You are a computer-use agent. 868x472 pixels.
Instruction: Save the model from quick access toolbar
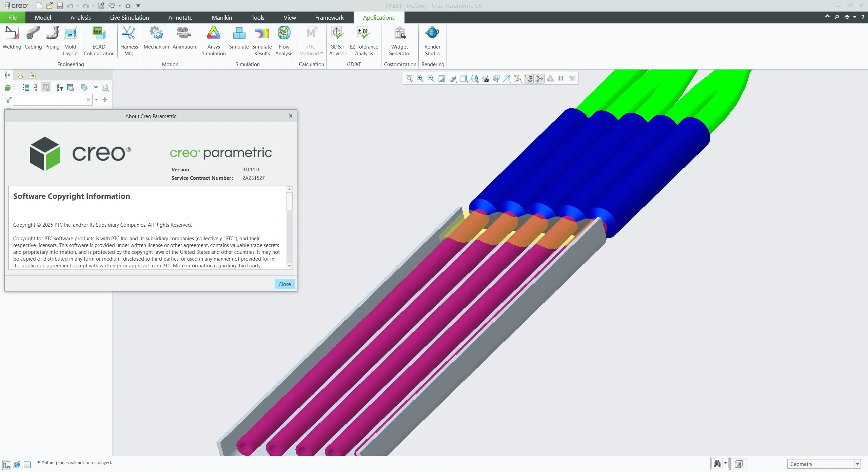60,6
